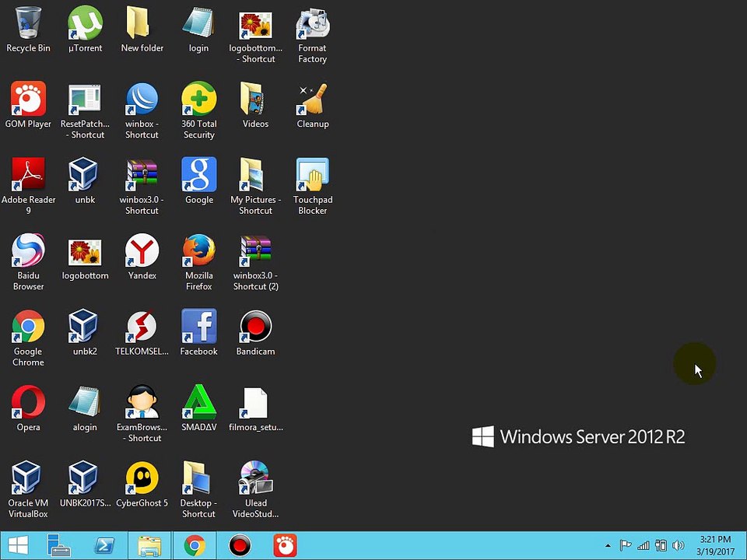The image size is (747, 560).
Task: Select the UNBK2017S VirtualBox shortcut
Action: pyautogui.click(x=85, y=483)
